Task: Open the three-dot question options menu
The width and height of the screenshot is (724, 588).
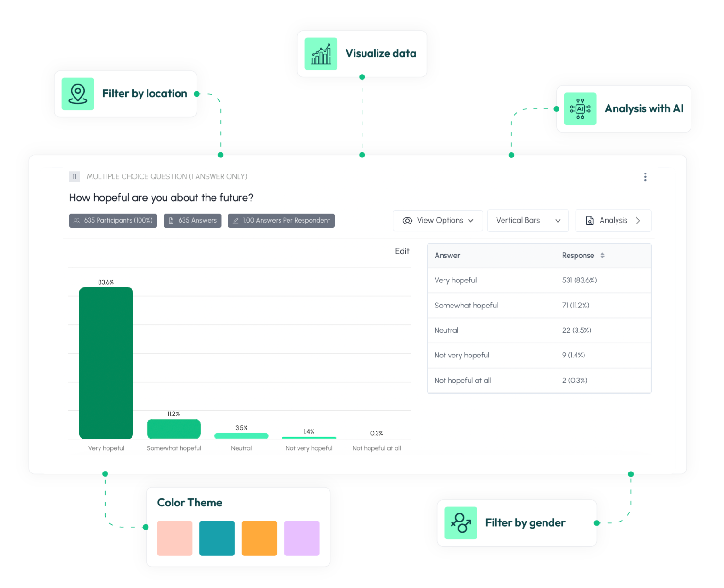Action: (645, 177)
